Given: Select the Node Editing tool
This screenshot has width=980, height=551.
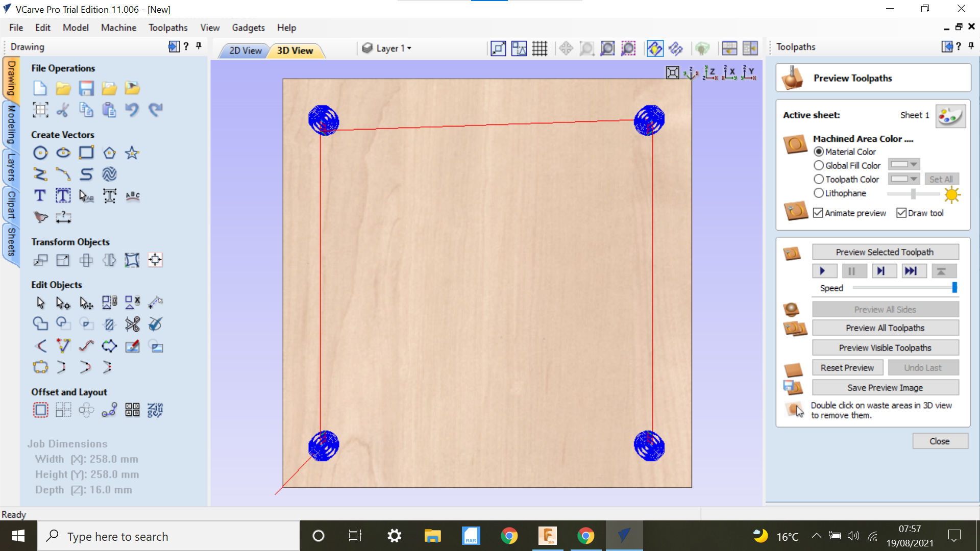Looking at the screenshot, I should [x=63, y=303].
